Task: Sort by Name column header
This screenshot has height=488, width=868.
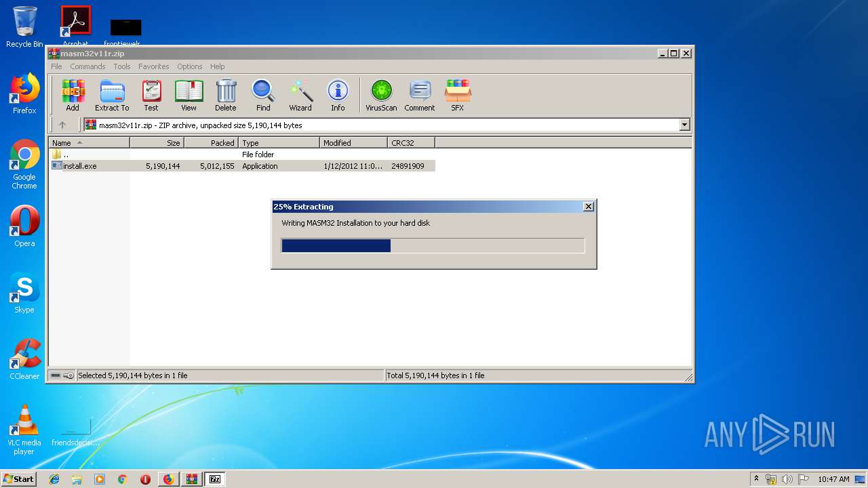Action: 89,143
